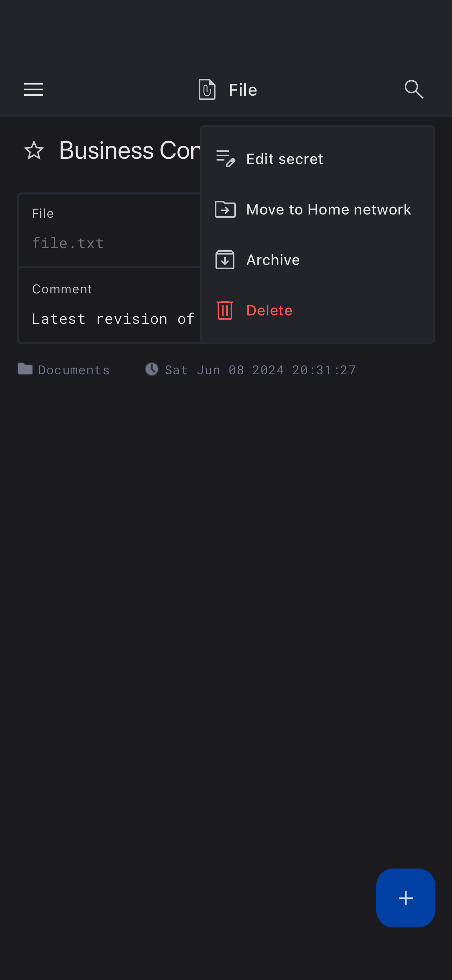Click the Comment text field
452x980 pixels.
click(109, 305)
